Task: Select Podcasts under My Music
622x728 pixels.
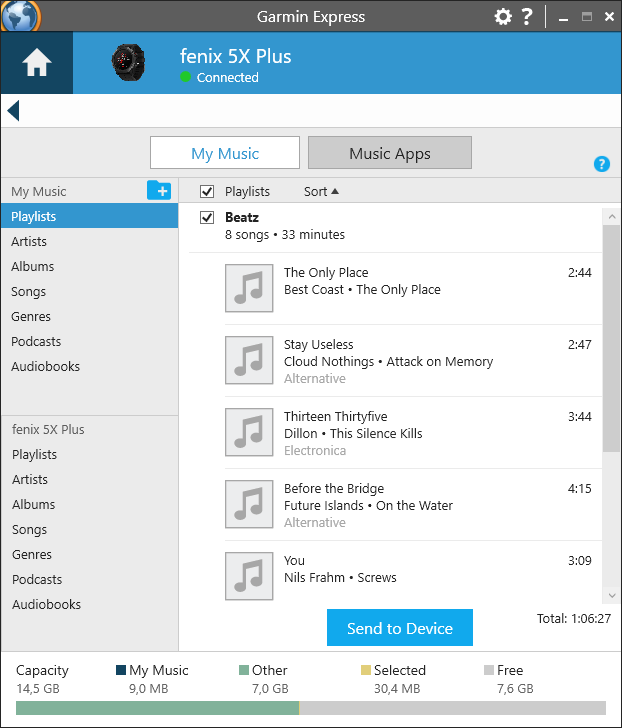Action: click(89, 342)
